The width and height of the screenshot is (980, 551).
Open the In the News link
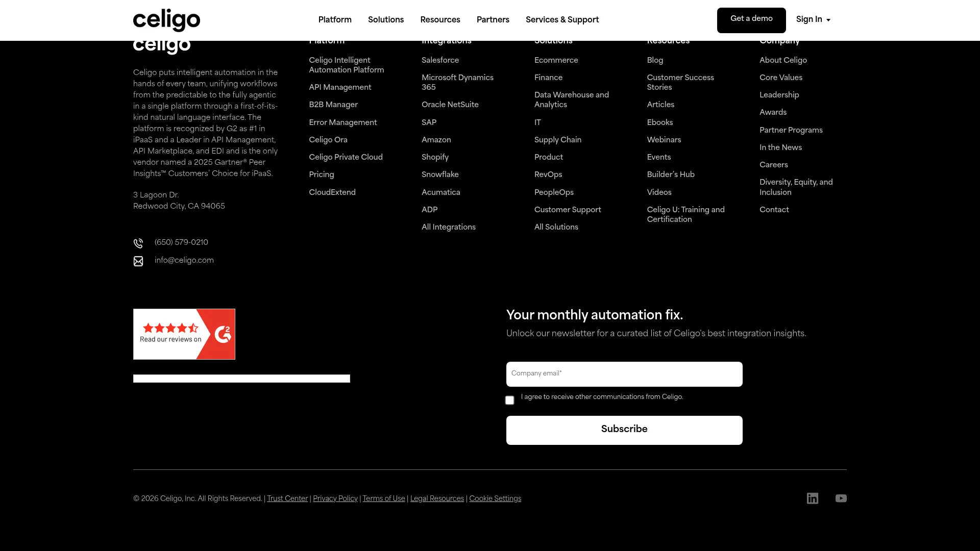click(780, 148)
